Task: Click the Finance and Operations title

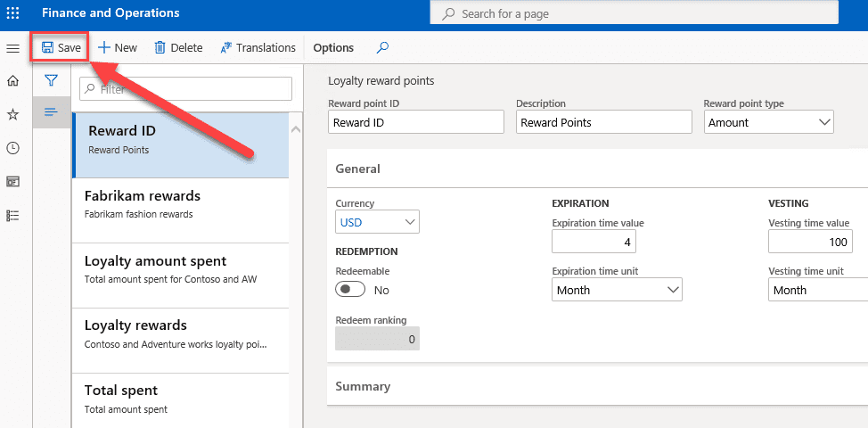Action: coord(111,12)
